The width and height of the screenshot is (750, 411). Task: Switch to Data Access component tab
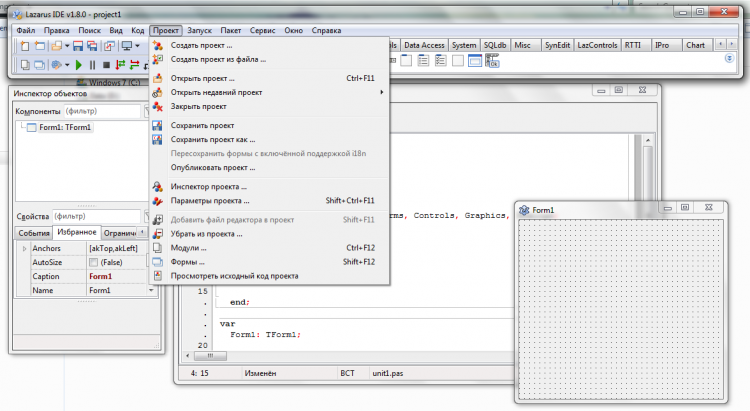424,45
